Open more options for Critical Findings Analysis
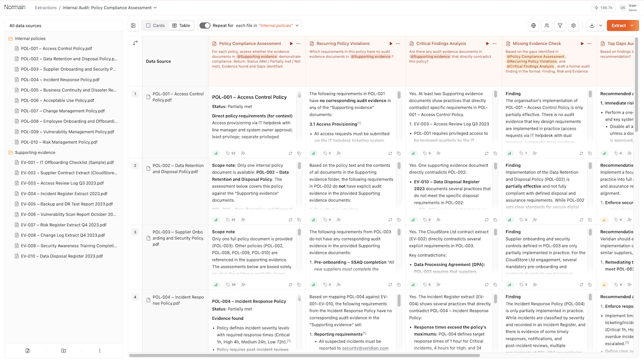This screenshot has width=644, height=362. (x=495, y=44)
